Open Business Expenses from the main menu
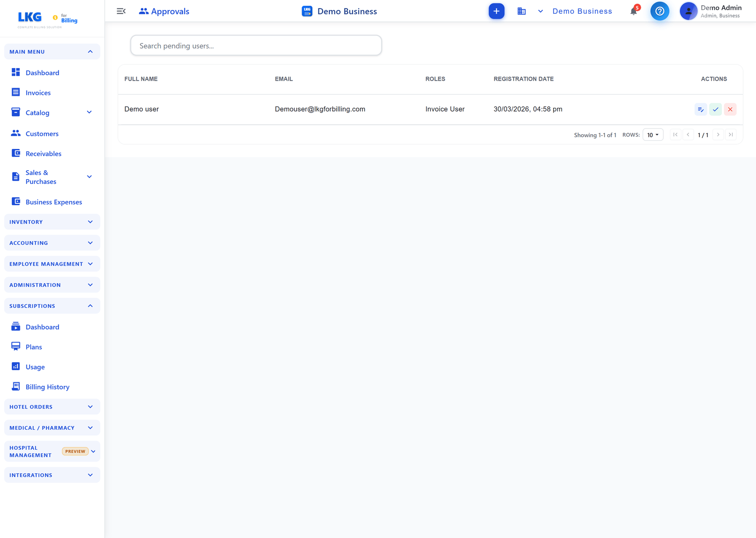The image size is (756, 538). (54, 202)
